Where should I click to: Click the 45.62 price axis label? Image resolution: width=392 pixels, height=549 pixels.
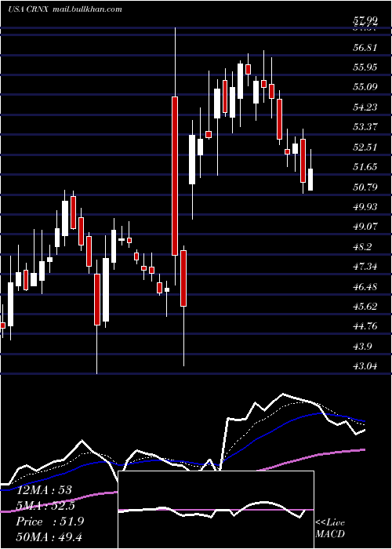(365, 307)
